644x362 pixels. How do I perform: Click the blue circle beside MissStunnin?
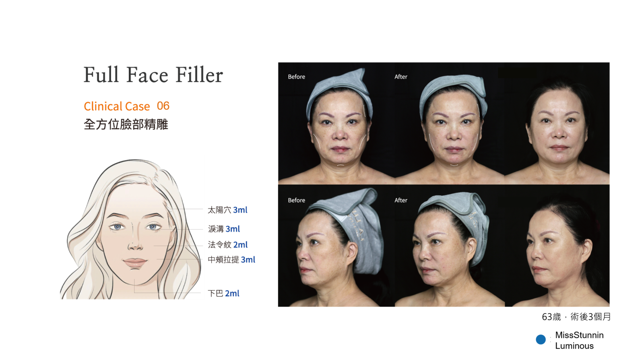coord(541,339)
